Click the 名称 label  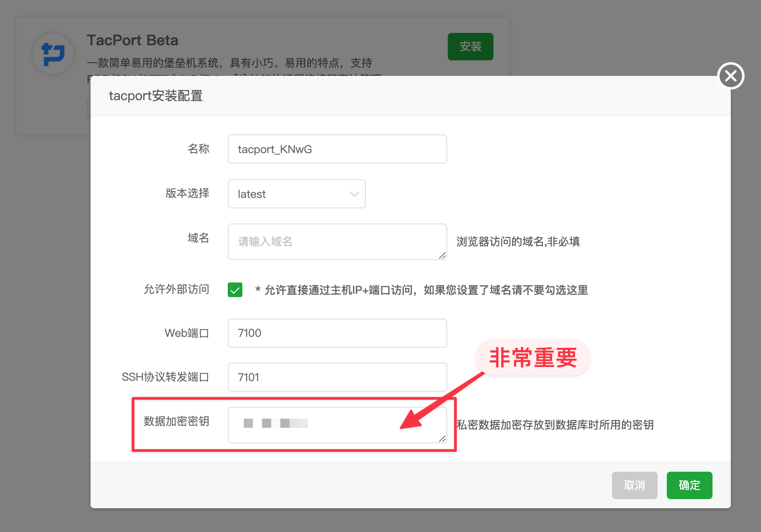click(198, 149)
